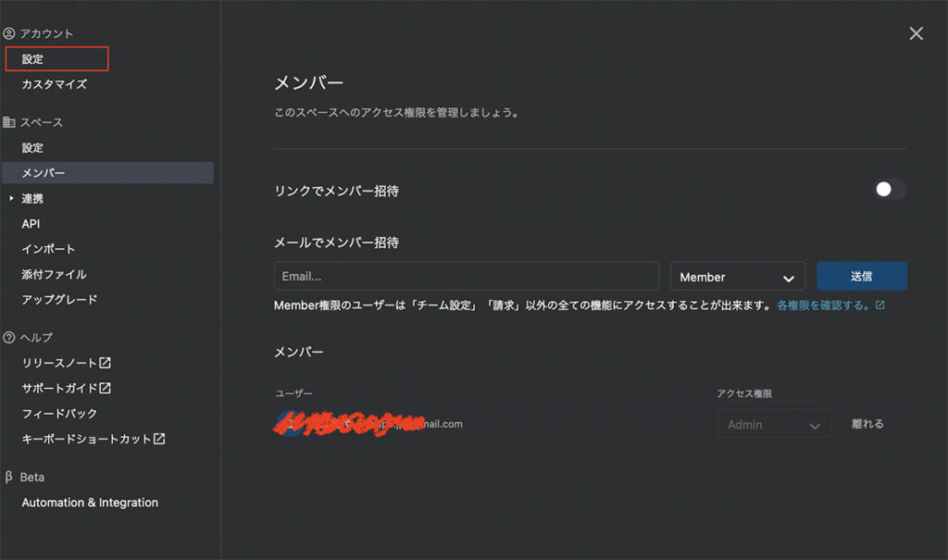Click the ヘルプ question mark icon
Image resolution: width=948 pixels, height=560 pixels.
pos(9,337)
